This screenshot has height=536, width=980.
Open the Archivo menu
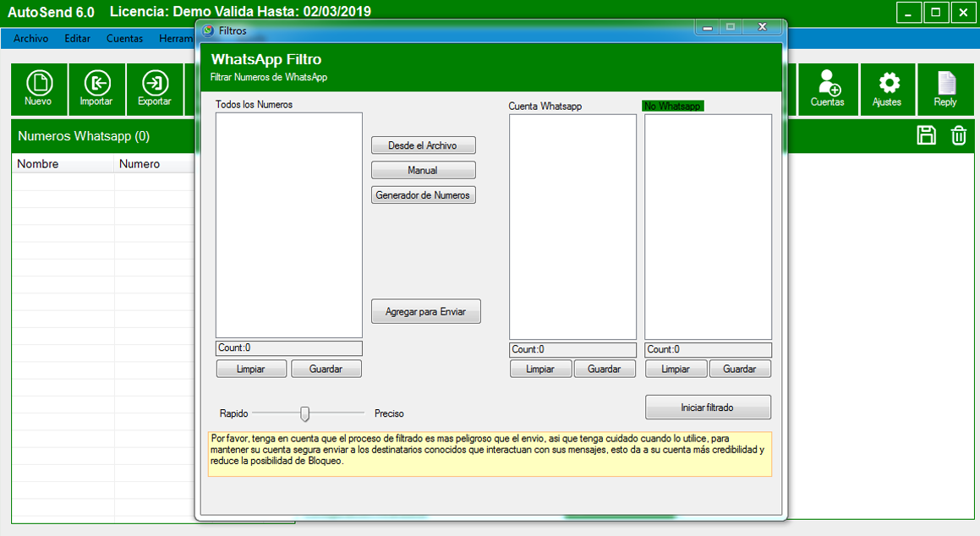coord(30,39)
